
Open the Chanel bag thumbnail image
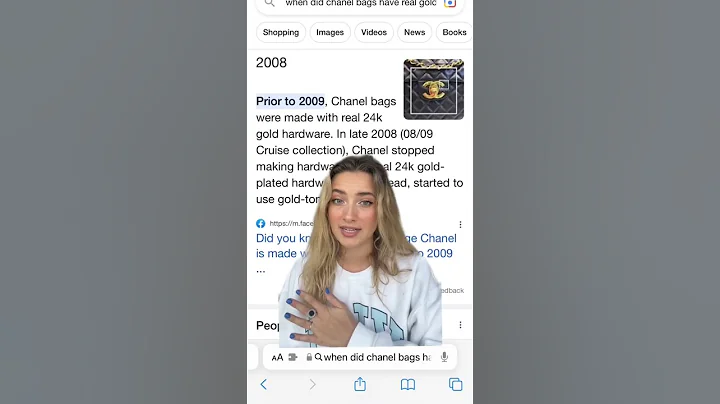point(433,89)
